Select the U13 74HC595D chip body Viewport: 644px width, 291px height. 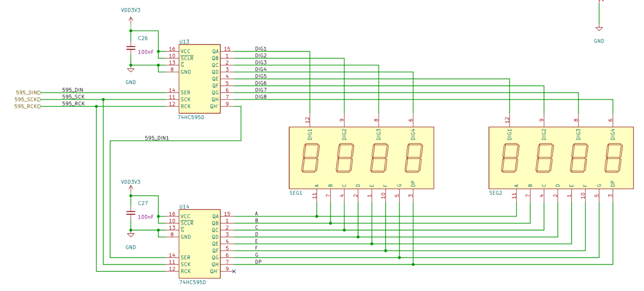click(x=199, y=79)
